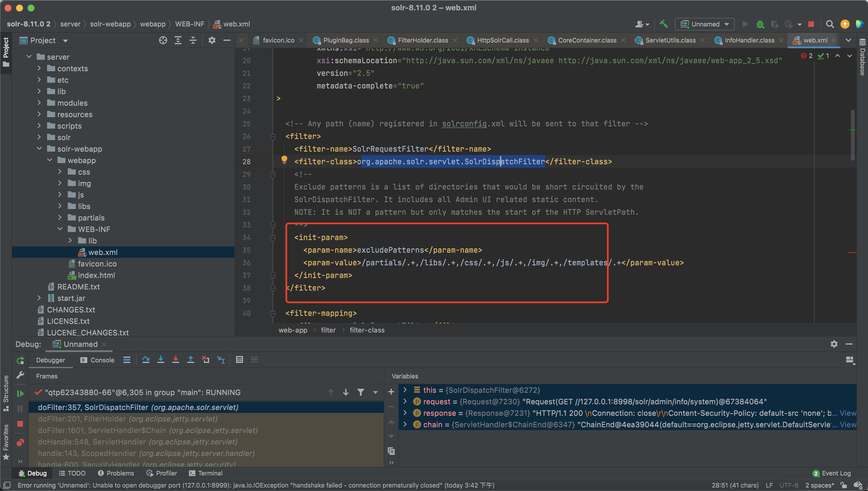Expand the request variable node

[x=405, y=401]
